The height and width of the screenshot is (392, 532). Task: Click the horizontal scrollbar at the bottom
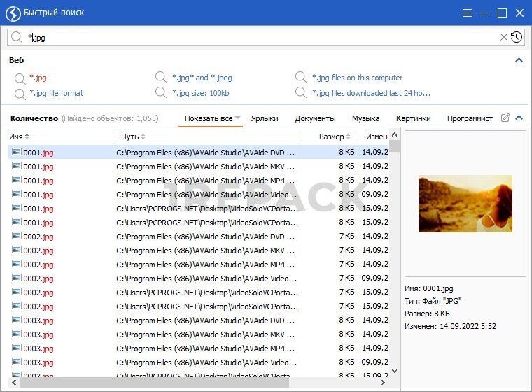click(x=154, y=384)
